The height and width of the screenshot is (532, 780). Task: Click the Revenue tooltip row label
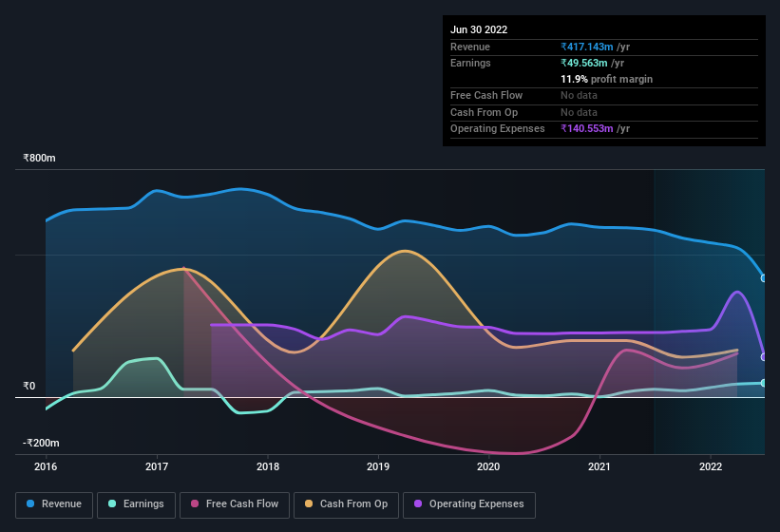pos(470,47)
